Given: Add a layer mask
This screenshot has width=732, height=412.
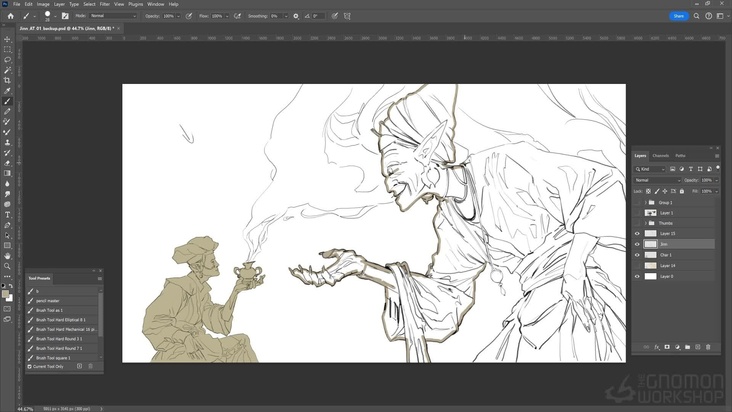Looking at the screenshot, I should click(667, 347).
